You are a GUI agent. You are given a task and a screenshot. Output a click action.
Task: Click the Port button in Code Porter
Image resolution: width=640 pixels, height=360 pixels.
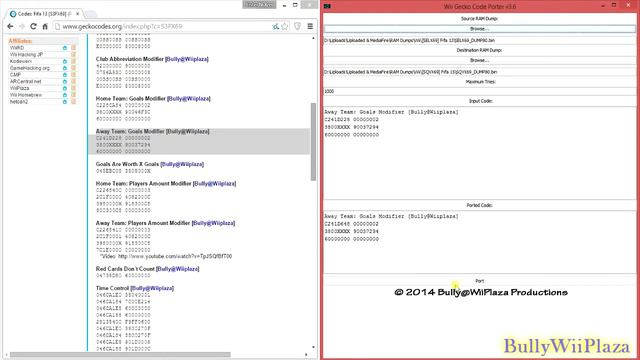[x=480, y=281]
